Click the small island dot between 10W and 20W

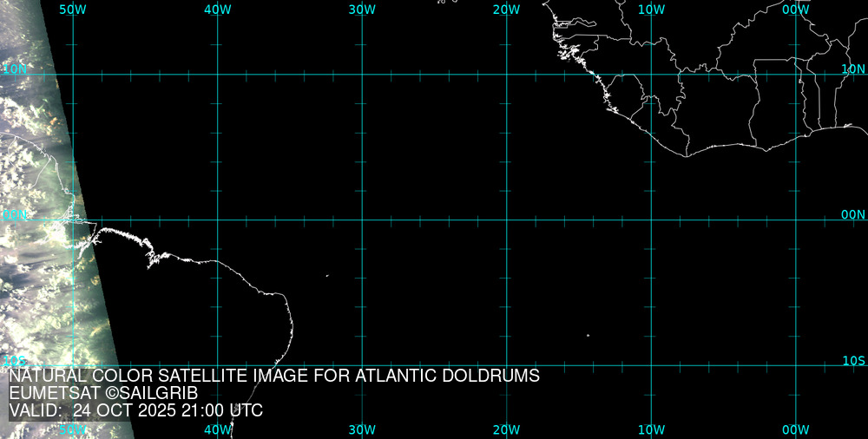tap(588, 335)
